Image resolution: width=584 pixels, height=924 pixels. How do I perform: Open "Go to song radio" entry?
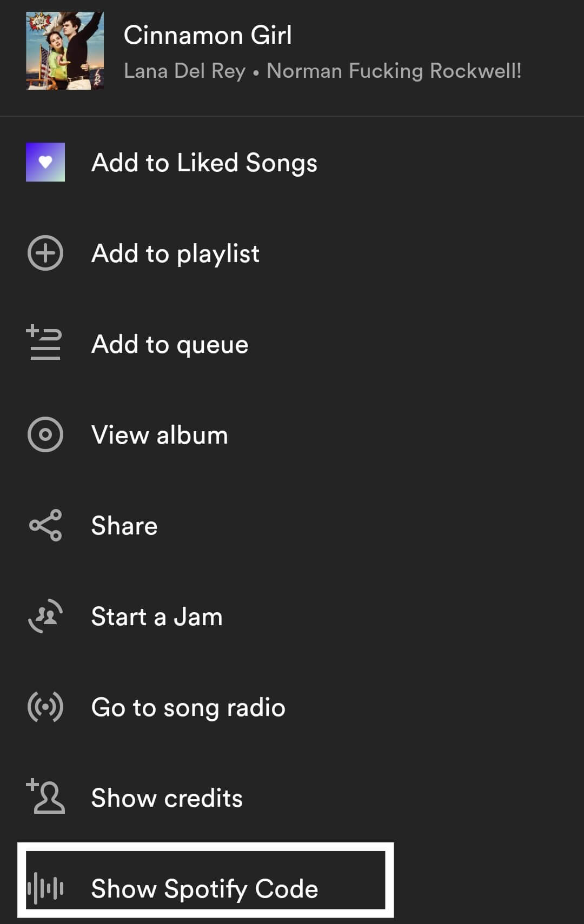(x=188, y=707)
